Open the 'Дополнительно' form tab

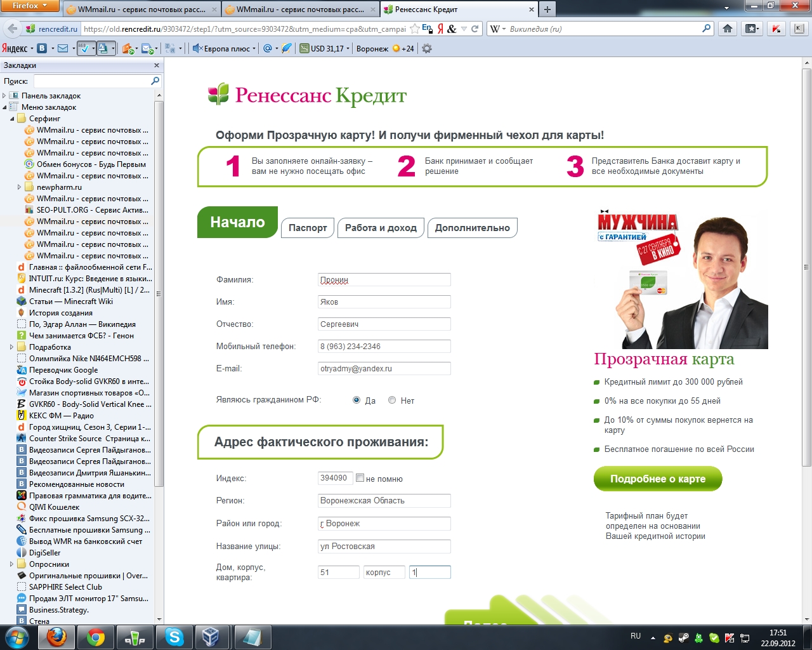pos(473,228)
